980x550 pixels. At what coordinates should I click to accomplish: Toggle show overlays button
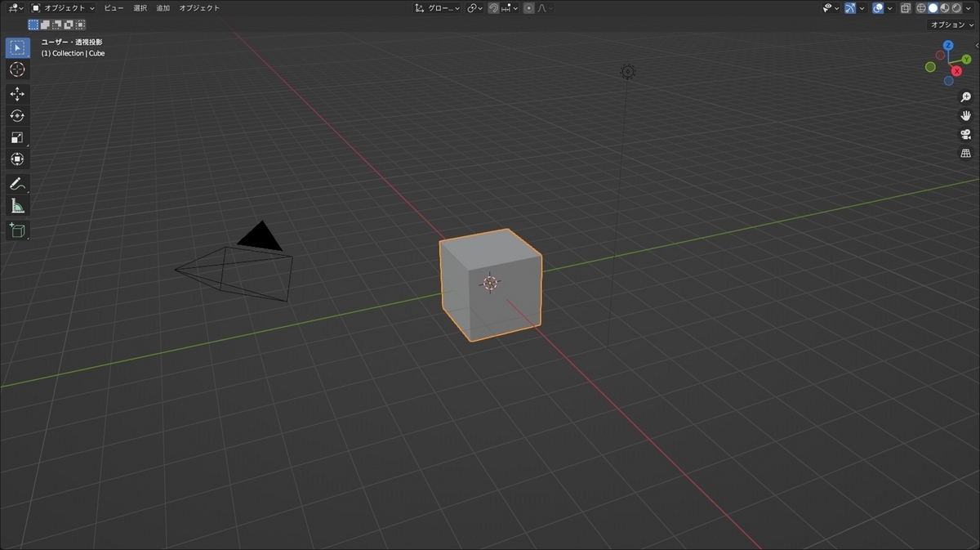click(878, 8)
